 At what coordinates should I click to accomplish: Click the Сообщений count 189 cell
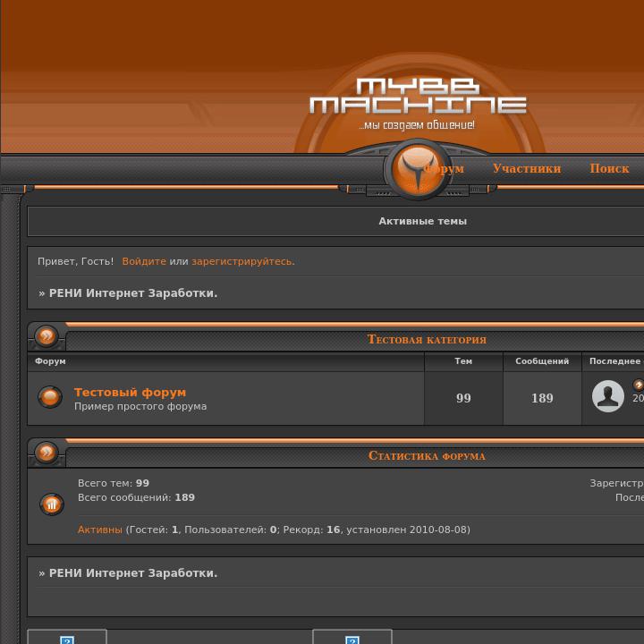(542, 398)
